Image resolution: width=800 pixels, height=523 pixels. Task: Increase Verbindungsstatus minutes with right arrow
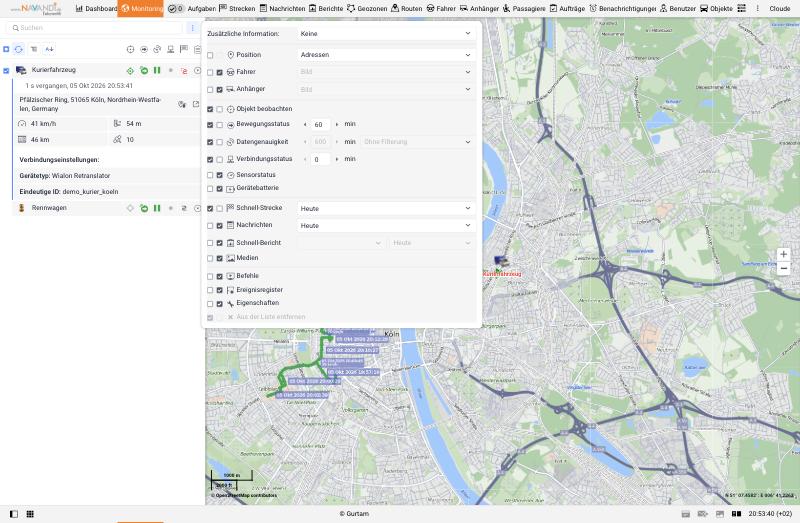click(337, 159)
